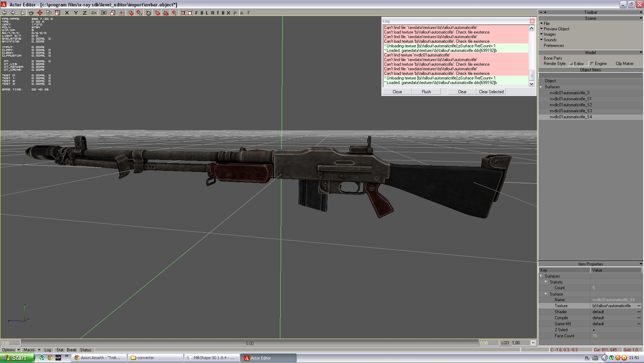Pick the Add (bucket) tool icon
This screenshot has width=644, height=363.
[x=31, y=13]
